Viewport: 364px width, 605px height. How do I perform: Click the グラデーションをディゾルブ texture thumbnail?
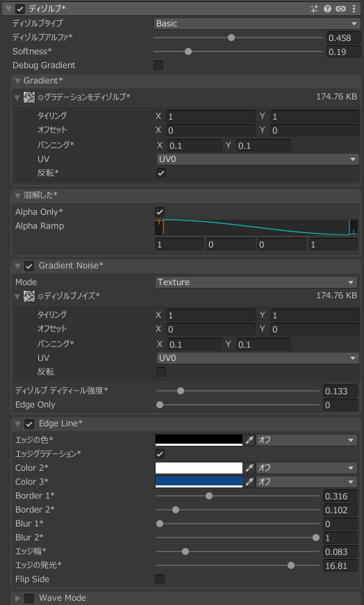(x=29, y=97)
